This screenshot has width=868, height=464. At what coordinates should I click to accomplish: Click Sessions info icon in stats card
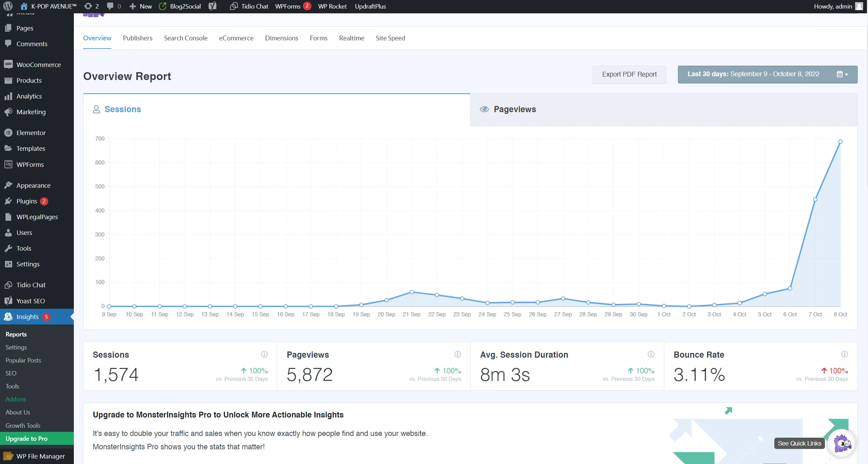coord(264,354)
